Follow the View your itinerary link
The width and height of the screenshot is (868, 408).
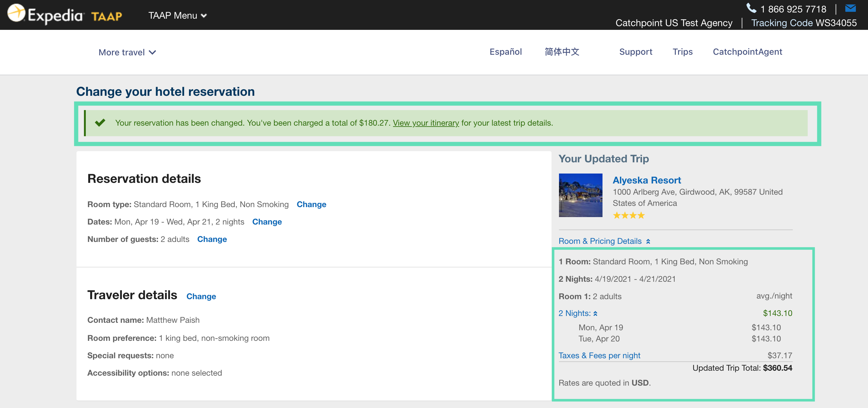426,123
